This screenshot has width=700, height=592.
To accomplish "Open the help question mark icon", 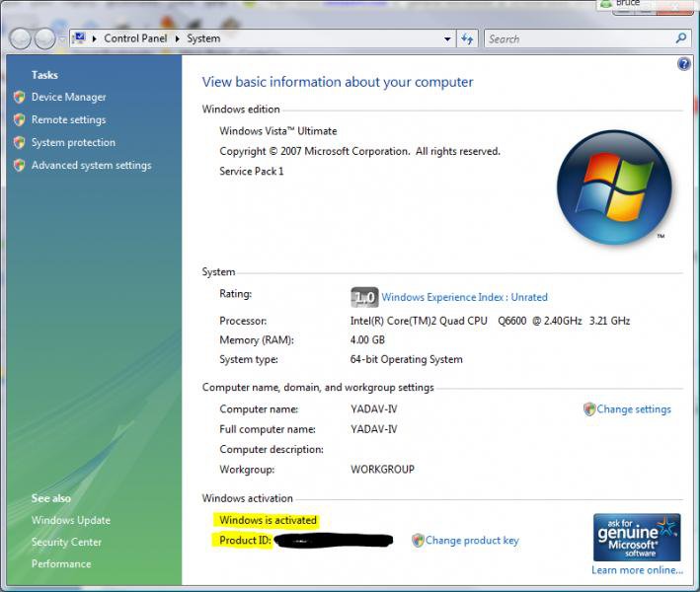I will coord(683,64).
